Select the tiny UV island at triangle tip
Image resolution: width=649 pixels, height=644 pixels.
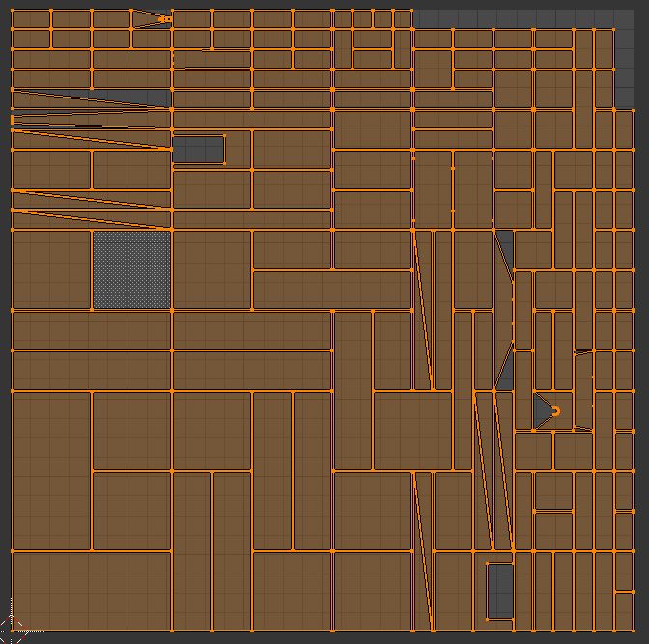tap(165, 19)
